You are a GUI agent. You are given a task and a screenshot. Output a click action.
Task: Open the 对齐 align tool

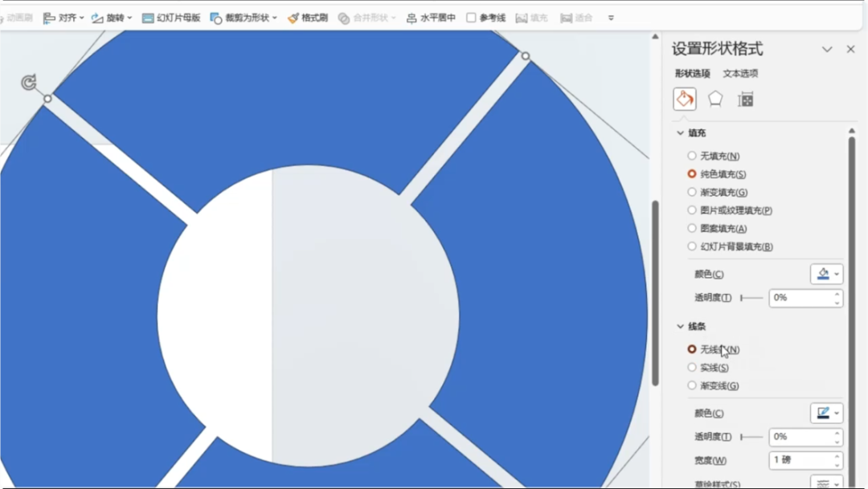pyautogui.click(x=63, y=18)
